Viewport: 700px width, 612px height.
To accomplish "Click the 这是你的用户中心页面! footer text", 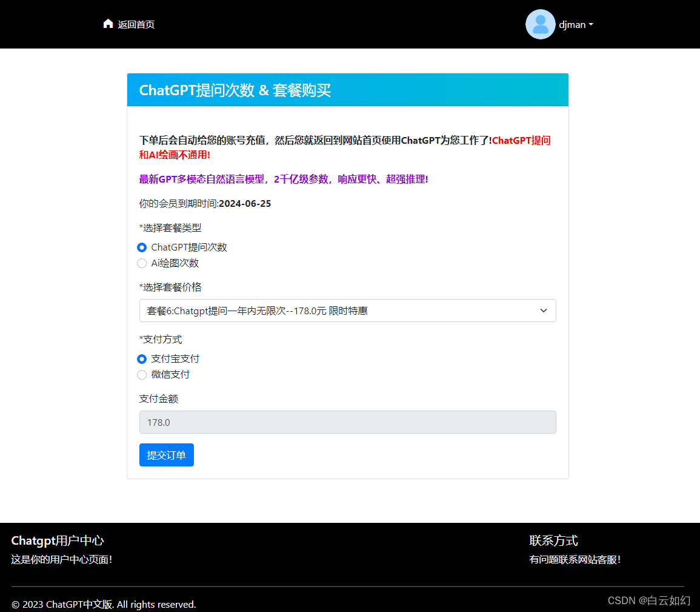I will tap(62, 560).
